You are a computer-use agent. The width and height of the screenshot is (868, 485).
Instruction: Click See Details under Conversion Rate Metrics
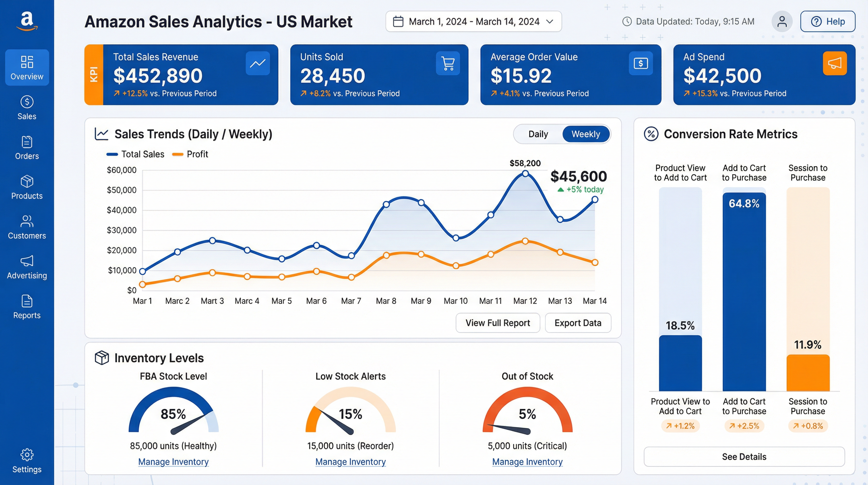click(x=744, y=456)
